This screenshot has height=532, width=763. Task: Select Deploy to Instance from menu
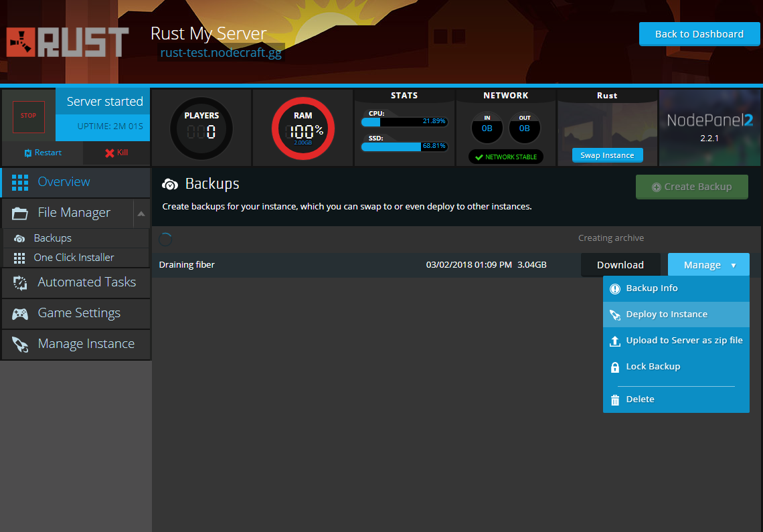tap(666, 315)
